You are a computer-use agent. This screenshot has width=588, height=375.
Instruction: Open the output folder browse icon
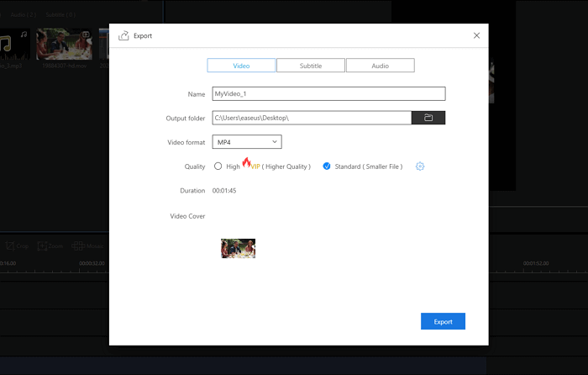click(428, 118)
